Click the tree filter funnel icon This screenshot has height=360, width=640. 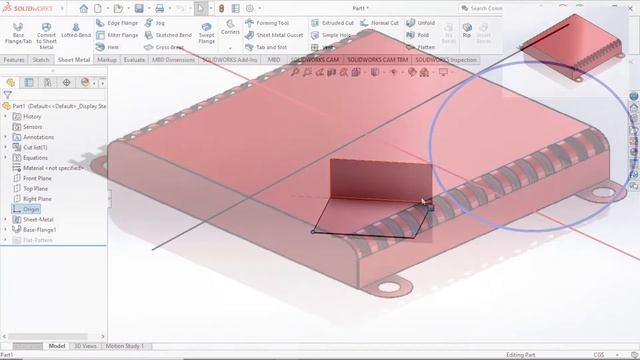pos(7,95)
